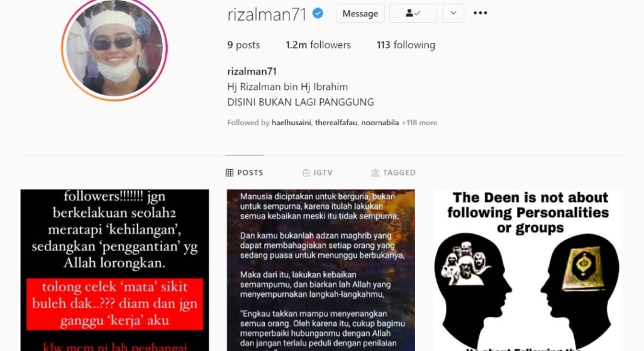Expand the +118 more followers link
The width and height of the screenshot is (644, 351).
[419, 123]
